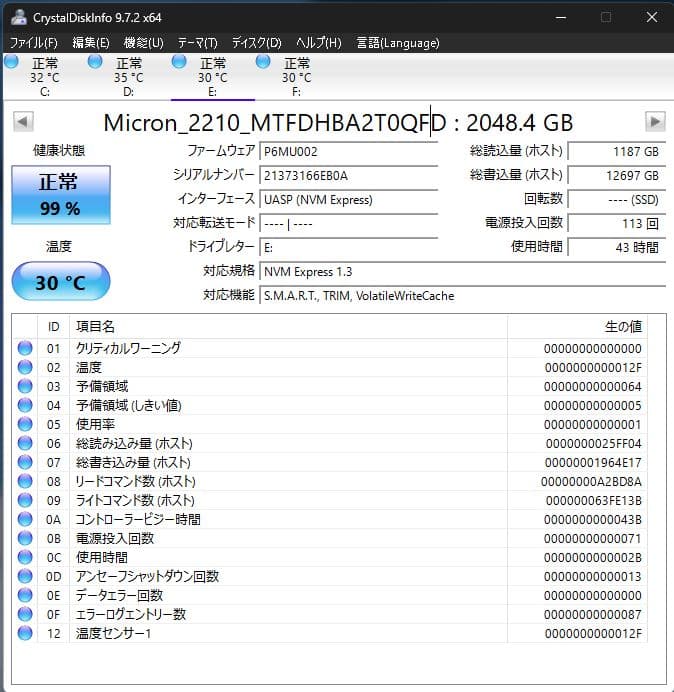The width and height of the screenshot is (674, 692).
Task: Click status orb for 07 総書き込み量 (ホスト)
Action: (x=25, y=462)
